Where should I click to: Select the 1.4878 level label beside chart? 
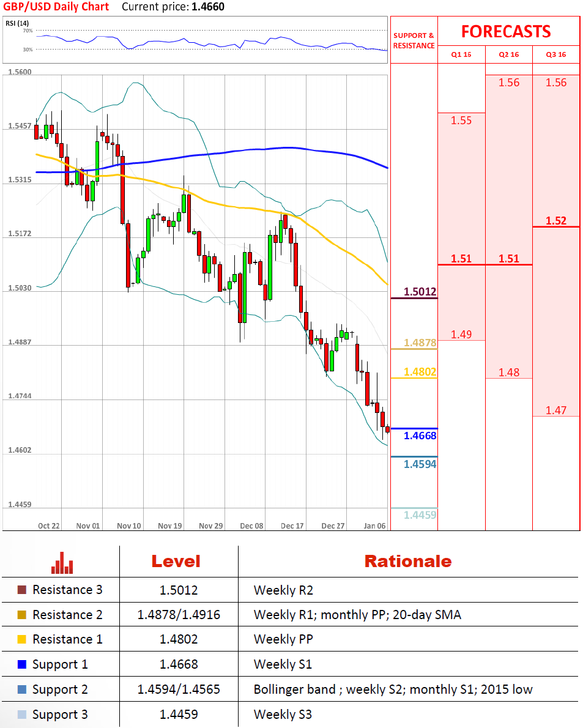click(420, 343)
